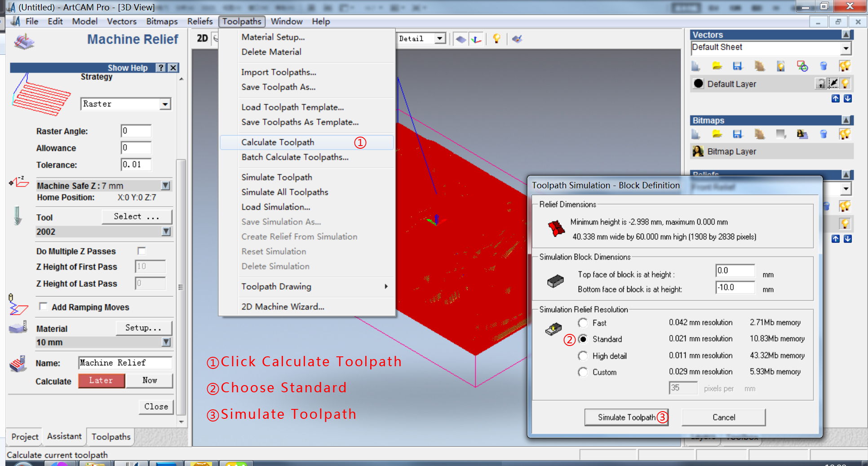
Task: Delete bitmap layer with trash bin icon
Action: [824, 134]
